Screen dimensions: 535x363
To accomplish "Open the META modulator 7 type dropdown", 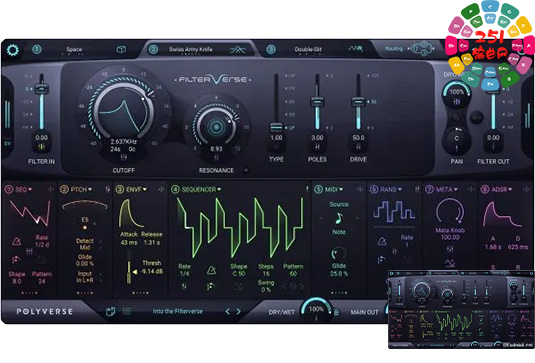I will pyautogui.click(x=446, y=189).
